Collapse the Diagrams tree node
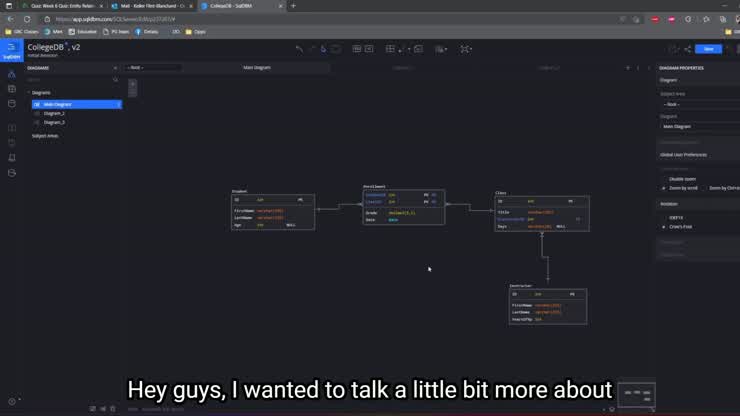The height and width of the screenshot is (416, 740). [x=29, y=93]
